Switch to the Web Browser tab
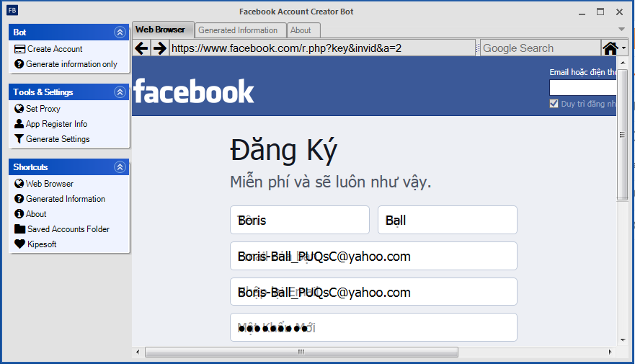This screenshot has height=364, width=635. pos(163,30)
